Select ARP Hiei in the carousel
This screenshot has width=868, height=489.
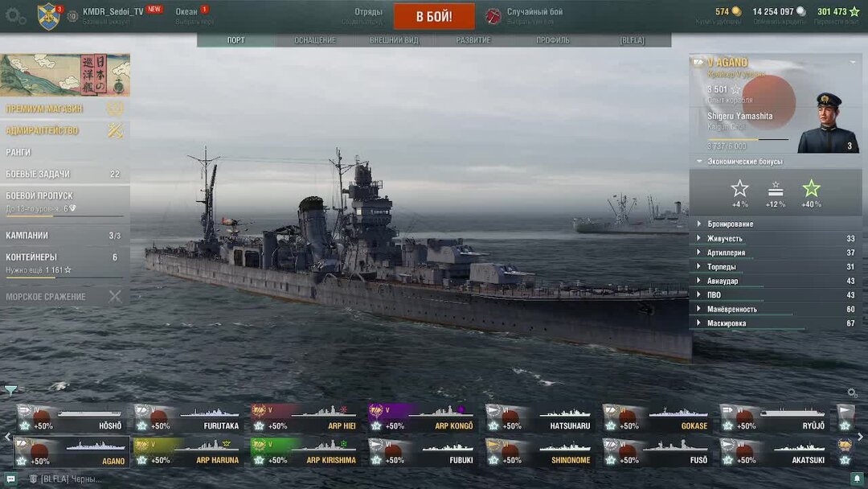(305, 418)
